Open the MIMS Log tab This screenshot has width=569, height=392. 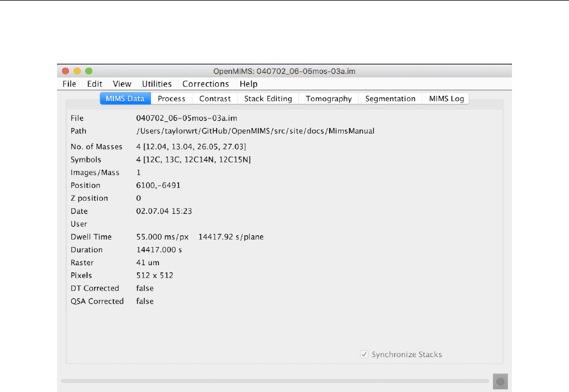[x=446, y=99]
